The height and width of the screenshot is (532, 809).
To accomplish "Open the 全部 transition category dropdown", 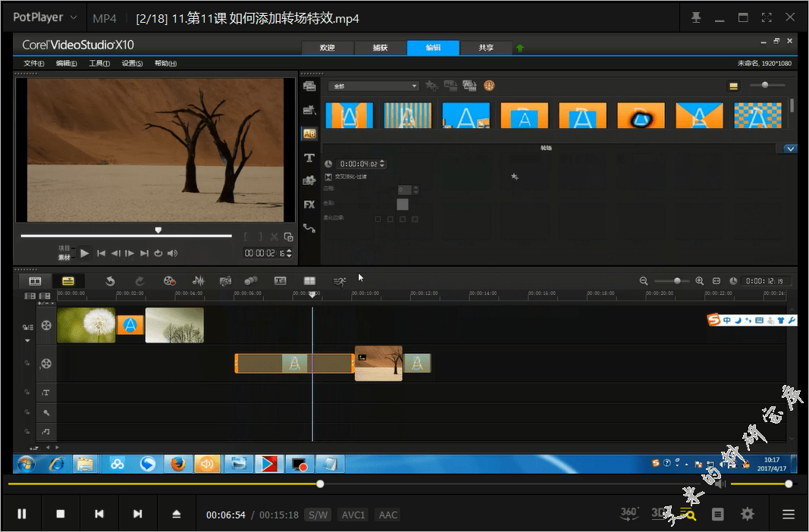I will pyautogui.click(x=374, y=86).
